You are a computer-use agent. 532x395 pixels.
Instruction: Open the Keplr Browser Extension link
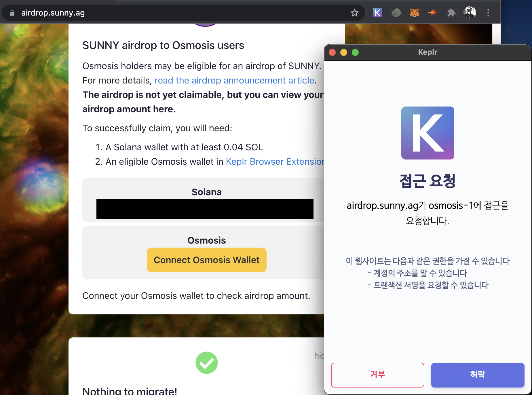tap(275, 162)
